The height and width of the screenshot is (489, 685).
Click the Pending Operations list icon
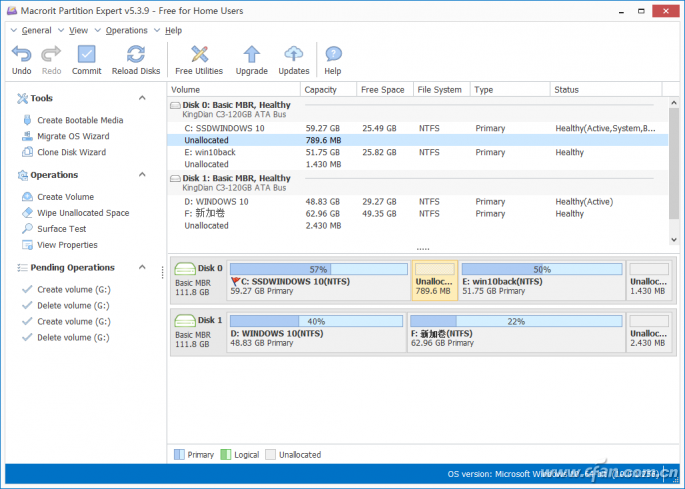(22, 267)
